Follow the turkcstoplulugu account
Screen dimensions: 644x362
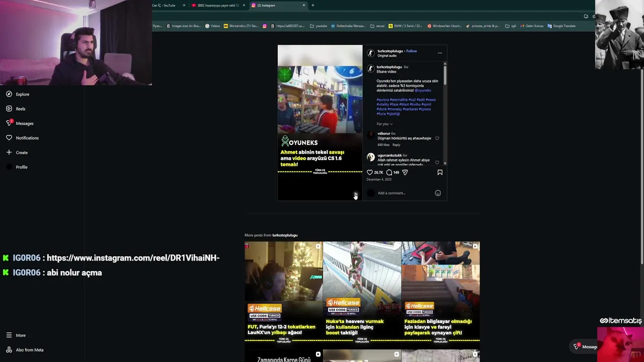(412, 51)
